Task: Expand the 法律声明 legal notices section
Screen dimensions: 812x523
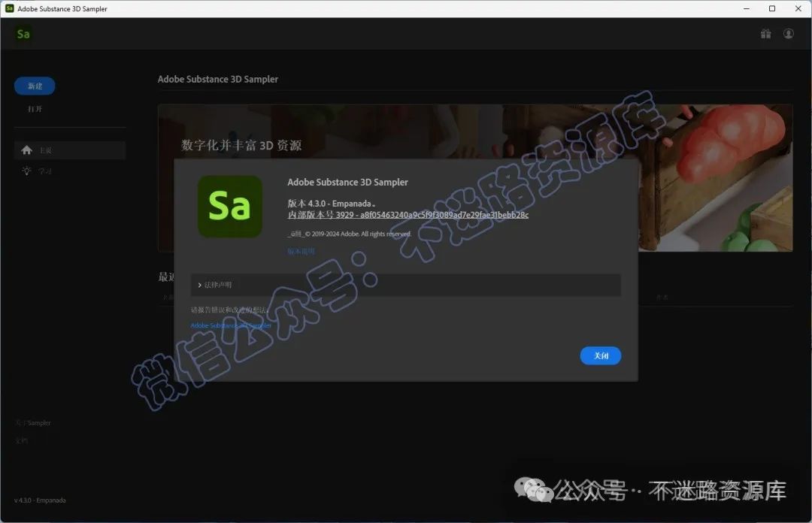Action: pos(405,285)
